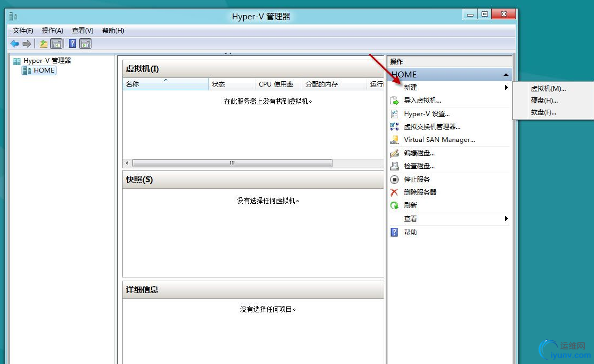This screenshot has height=364, width=594.
Task: Open the 帮助(H) menu
Action: 113,31
